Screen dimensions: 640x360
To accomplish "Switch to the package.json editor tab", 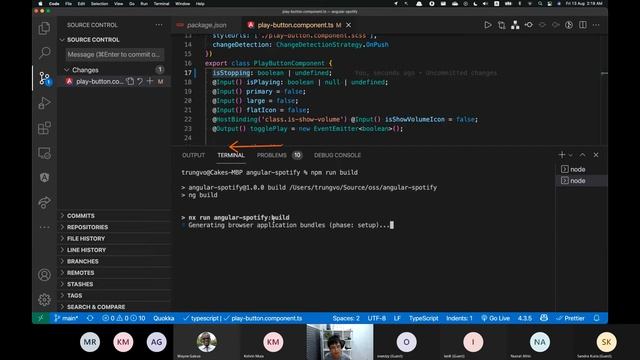I will tap(206, 25).
